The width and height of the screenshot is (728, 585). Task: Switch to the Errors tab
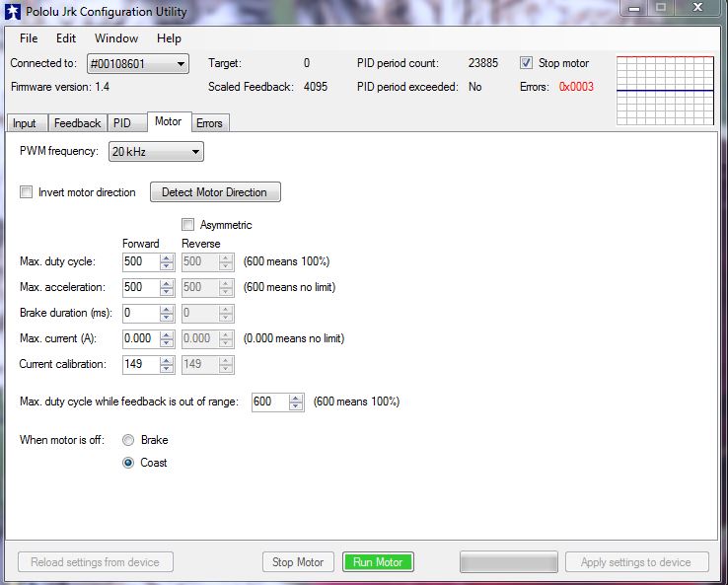pos(209,123)
